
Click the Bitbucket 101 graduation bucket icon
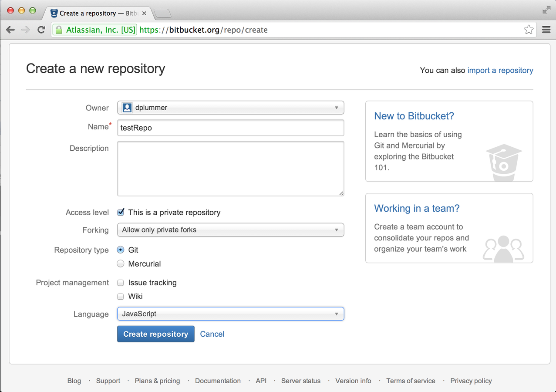point(504,162)
